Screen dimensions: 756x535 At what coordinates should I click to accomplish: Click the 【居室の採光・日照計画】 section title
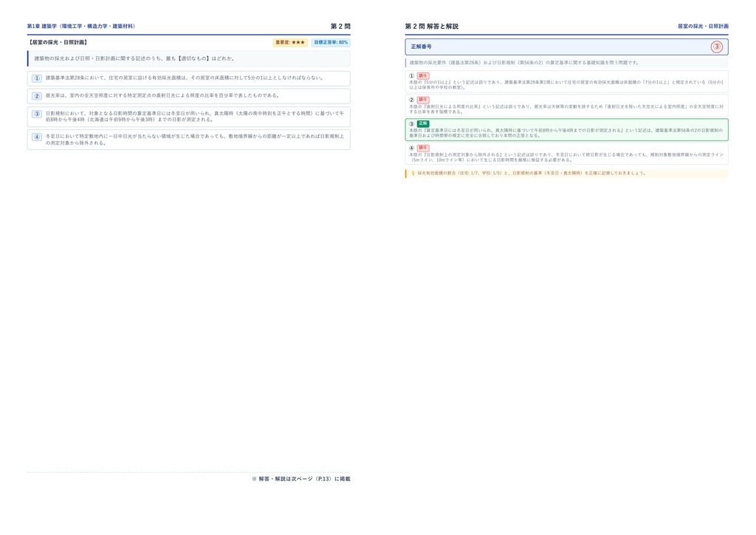click(58, 42)
